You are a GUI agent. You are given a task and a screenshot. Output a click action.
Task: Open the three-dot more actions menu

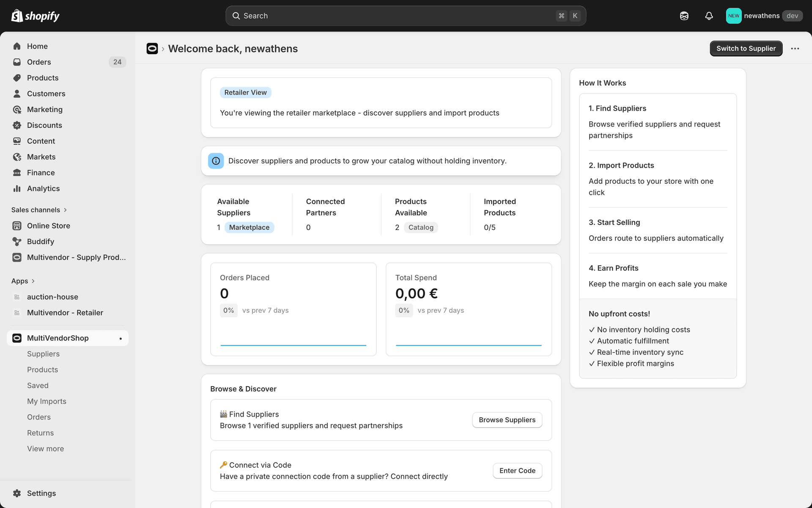(795, 49)
